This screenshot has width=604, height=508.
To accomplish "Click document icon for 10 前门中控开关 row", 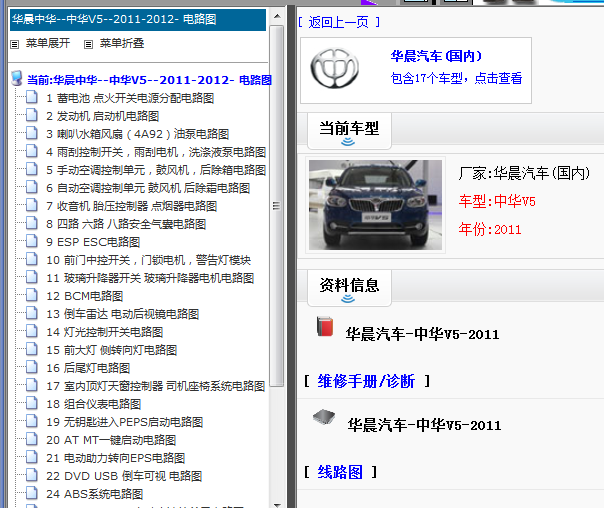I will (32, 259).
